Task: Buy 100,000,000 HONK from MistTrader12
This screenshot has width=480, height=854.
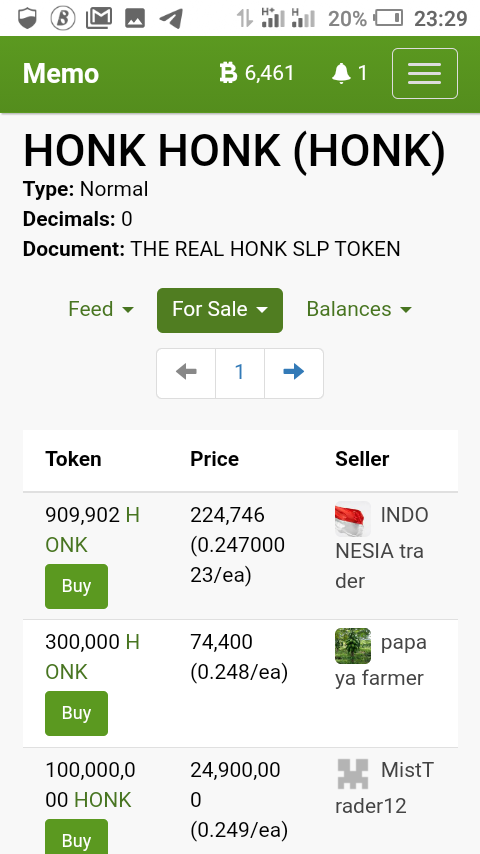Action: tap(76, 837)
